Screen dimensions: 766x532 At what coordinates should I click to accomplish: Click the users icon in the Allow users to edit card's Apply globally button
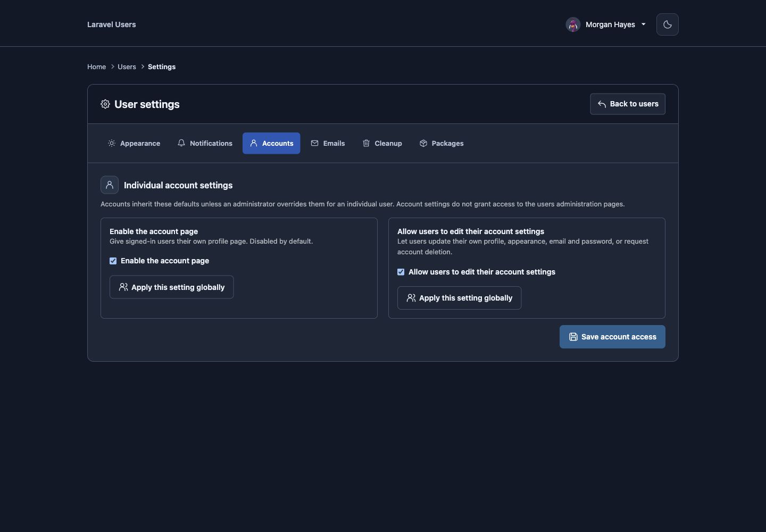[x=411, y=298]
